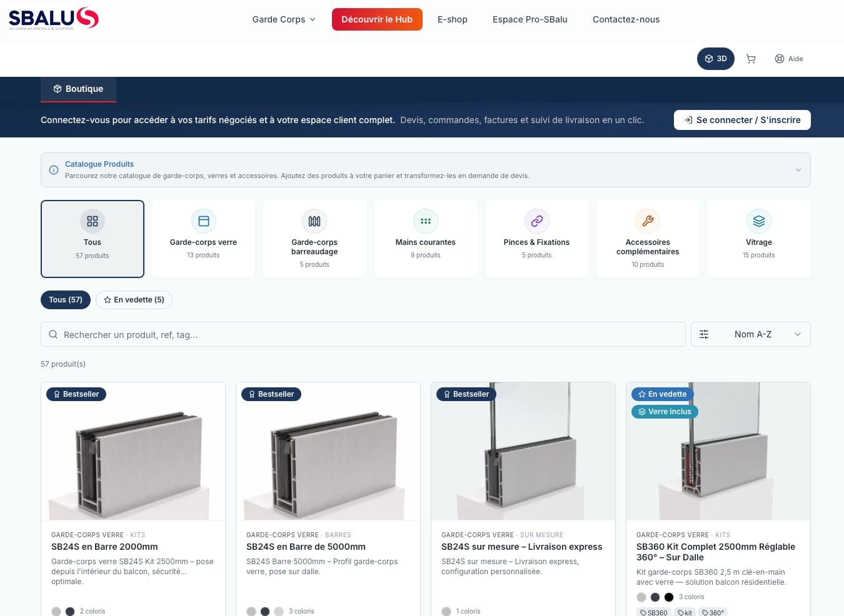Image resolution: width=844 pixels, height=616 pixels.
Task: Toggle the 3D view button
Action: (x=716, y=59)
